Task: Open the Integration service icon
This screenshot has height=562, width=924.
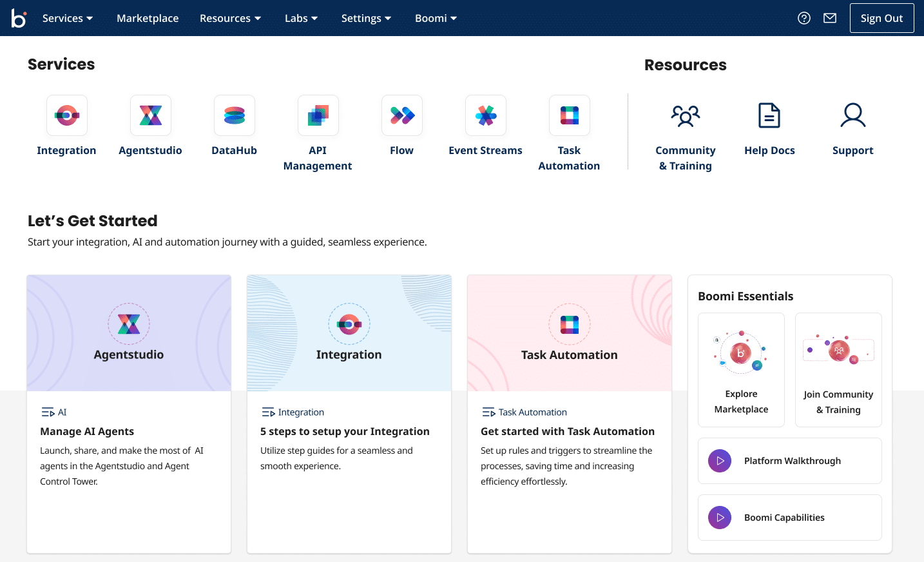Action: pyautogui.click(x=67, y=115)
